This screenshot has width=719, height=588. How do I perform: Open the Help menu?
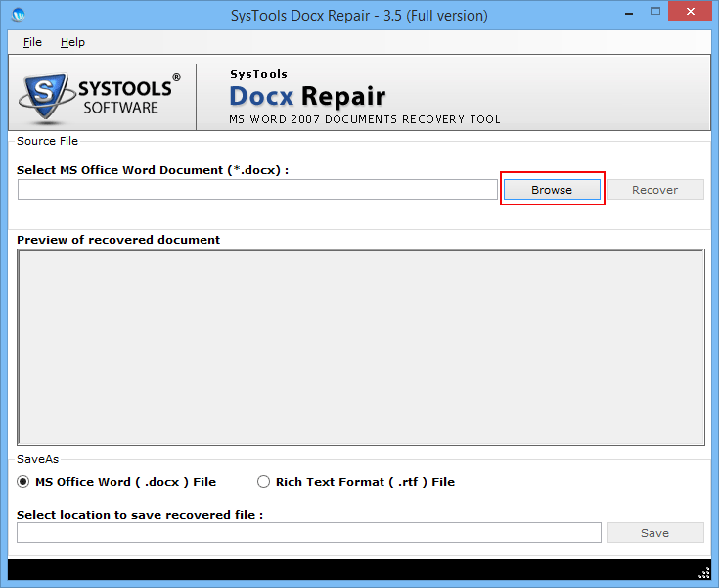72,42
